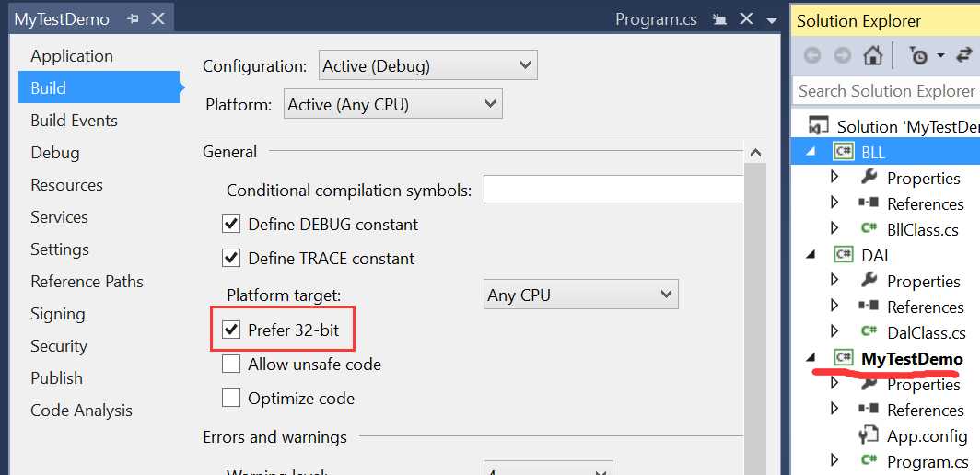Tick the Optimize code checkbox

(x=231, y=398)
